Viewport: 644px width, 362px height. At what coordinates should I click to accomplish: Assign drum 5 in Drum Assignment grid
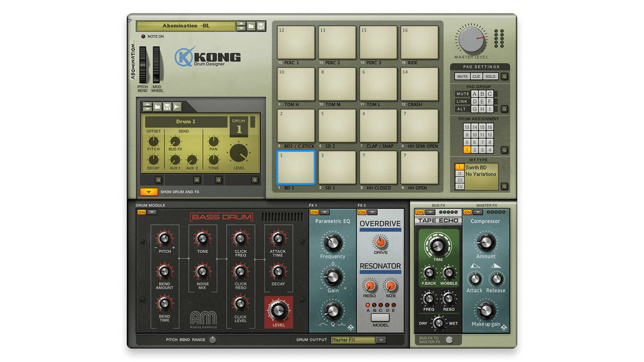coord(467,142)
